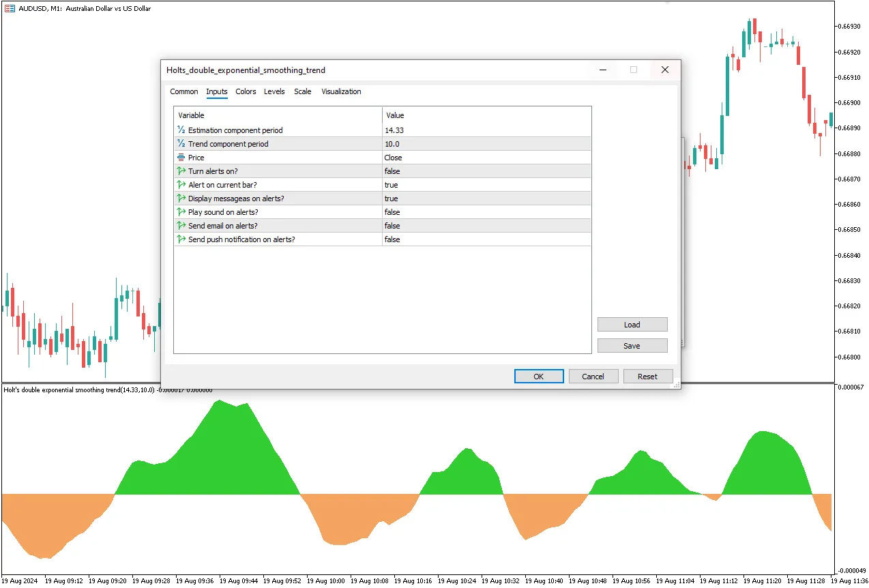
Task: Click the Turn alerts on arrow icon
Action: tap(181, 171)
